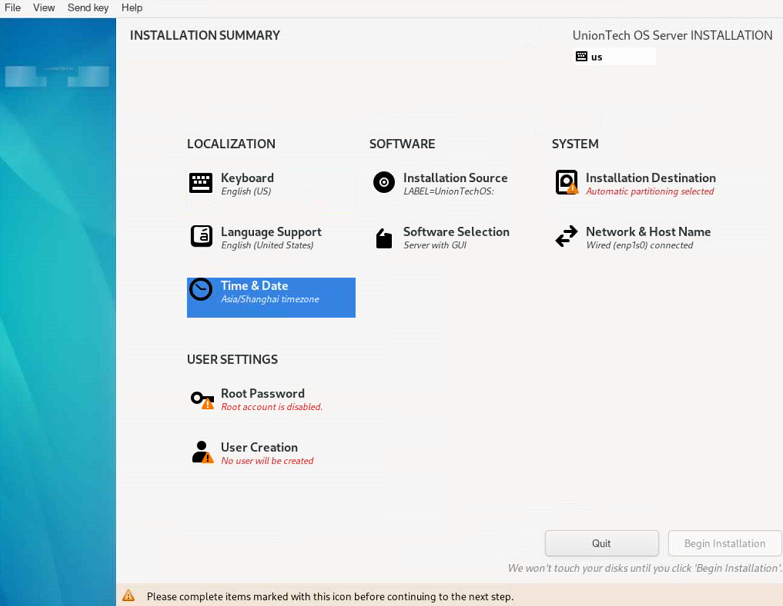Click 'Automatic partitioning selected' warning text
Image resolution: width=783 pixels, height=606 pixels.
650,191
